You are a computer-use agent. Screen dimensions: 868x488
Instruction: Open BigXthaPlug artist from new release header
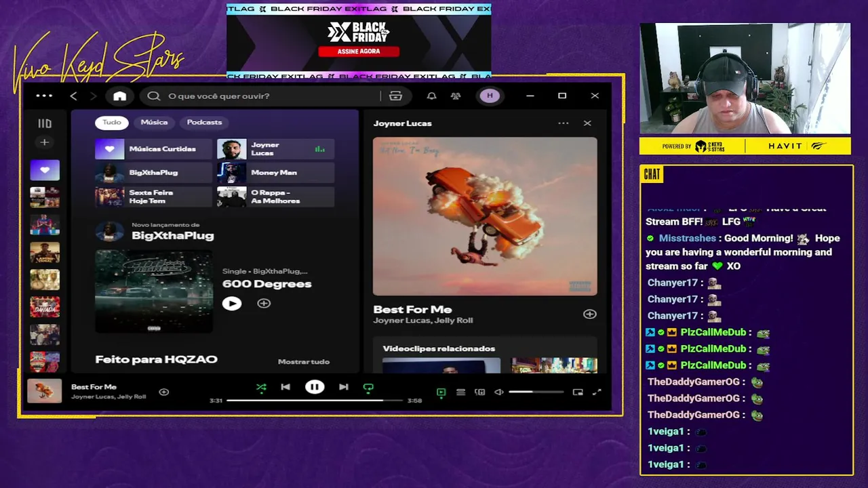pyautogui.click(x=172, y=236)
